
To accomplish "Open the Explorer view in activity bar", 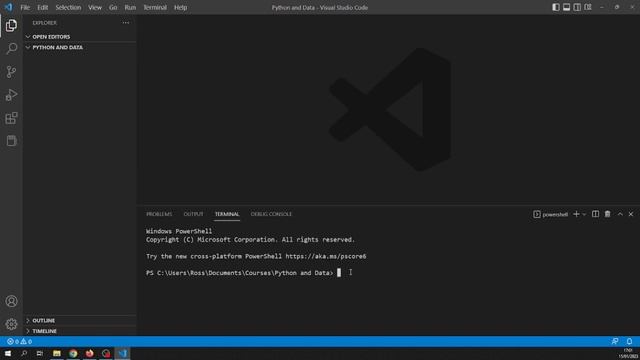I will tap(11, 25).
